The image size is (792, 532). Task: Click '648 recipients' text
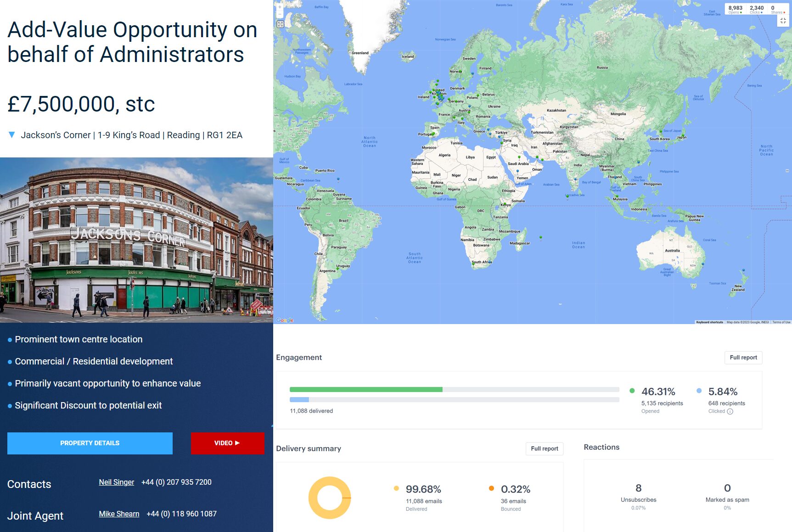point(726,403)
